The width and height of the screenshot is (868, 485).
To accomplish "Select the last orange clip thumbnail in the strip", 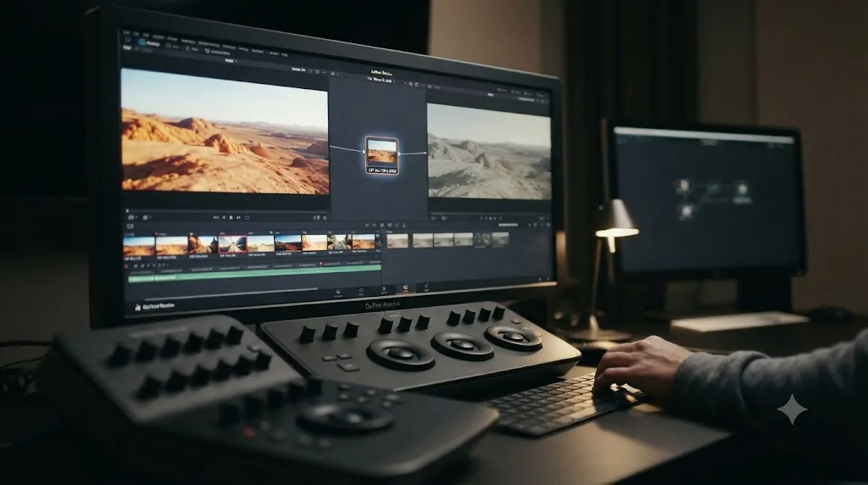I will [363, 242].
